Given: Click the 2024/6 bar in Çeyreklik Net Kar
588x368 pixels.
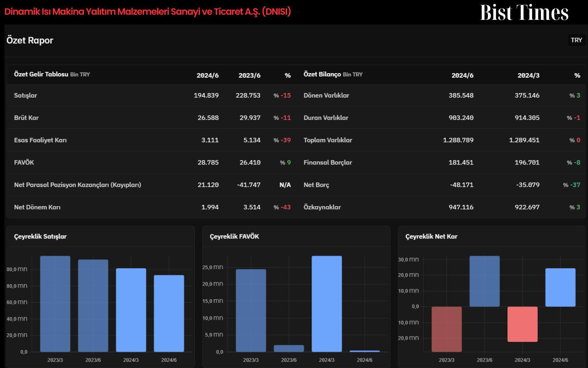Looking at the screenshot, I should pyautogui.click(x=560, y=287).
